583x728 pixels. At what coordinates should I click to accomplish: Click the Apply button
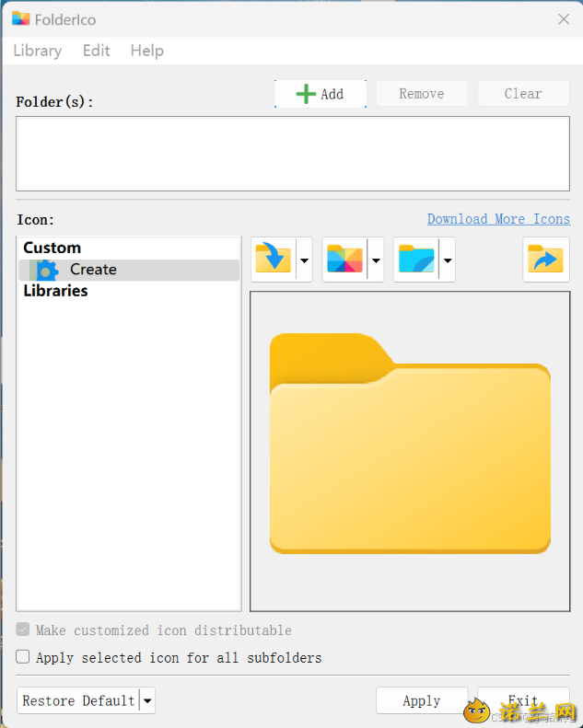pos(422,700)
